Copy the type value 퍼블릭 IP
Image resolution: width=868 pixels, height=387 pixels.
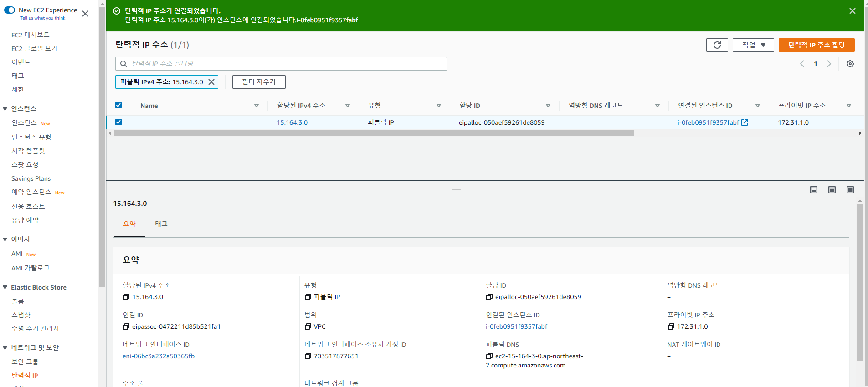tap(308, 297)
